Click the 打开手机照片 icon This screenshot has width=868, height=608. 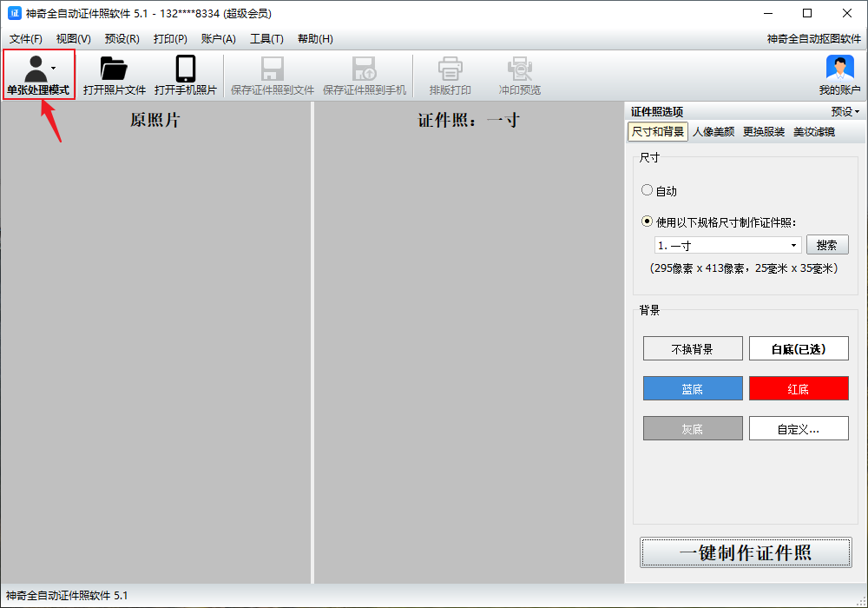point(184,75)
